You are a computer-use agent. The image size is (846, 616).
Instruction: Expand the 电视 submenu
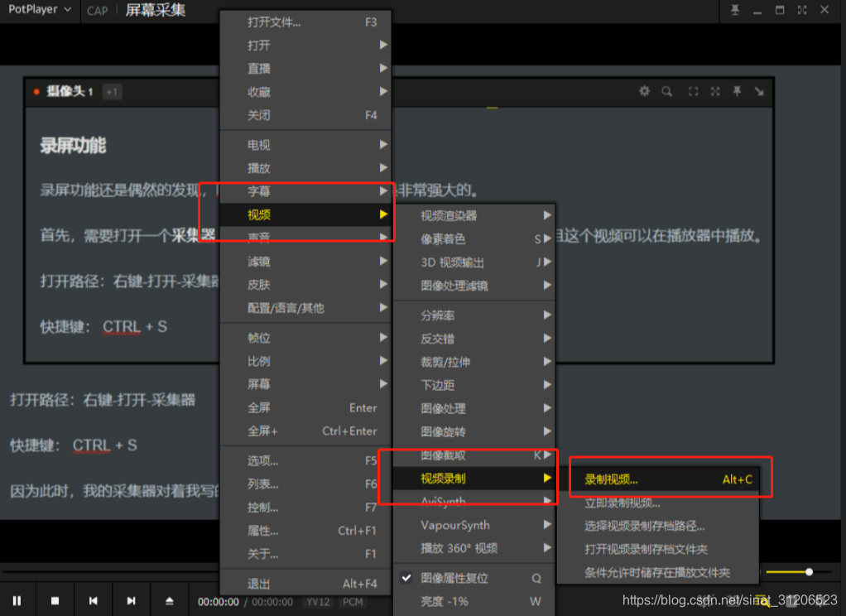point(305,145)
